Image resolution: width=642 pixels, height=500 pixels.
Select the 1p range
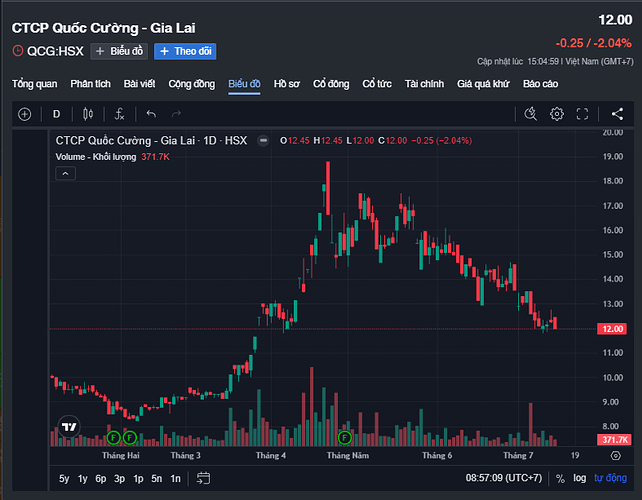pyautogui.click(x=138, y=478)
